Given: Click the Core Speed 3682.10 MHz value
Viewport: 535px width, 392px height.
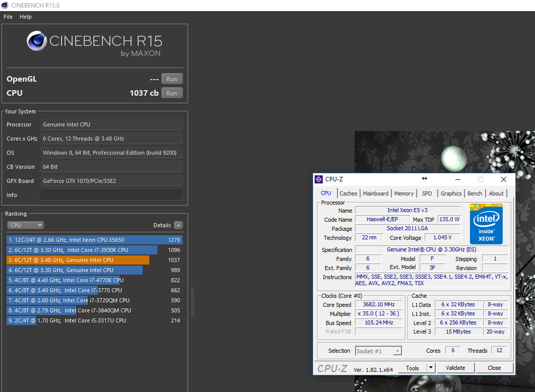Looking at the screenshot, I should (x=379, y=304).
